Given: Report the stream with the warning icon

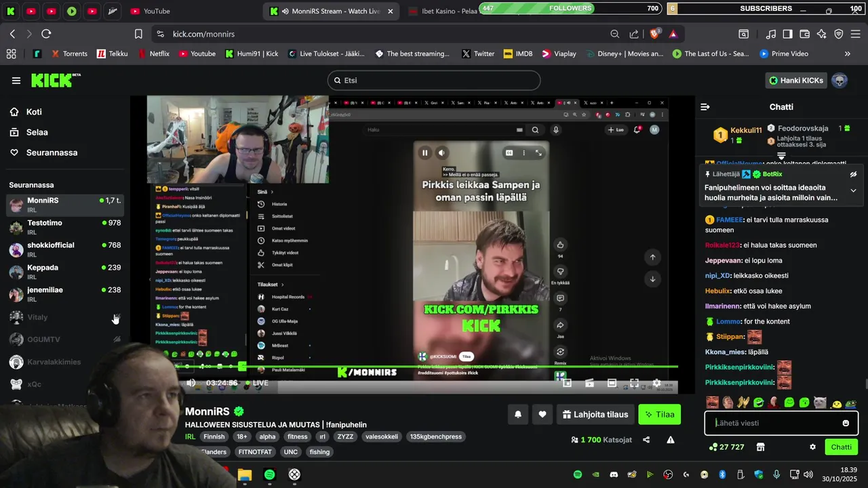Looking at the screenshot, I should (671, 440).
